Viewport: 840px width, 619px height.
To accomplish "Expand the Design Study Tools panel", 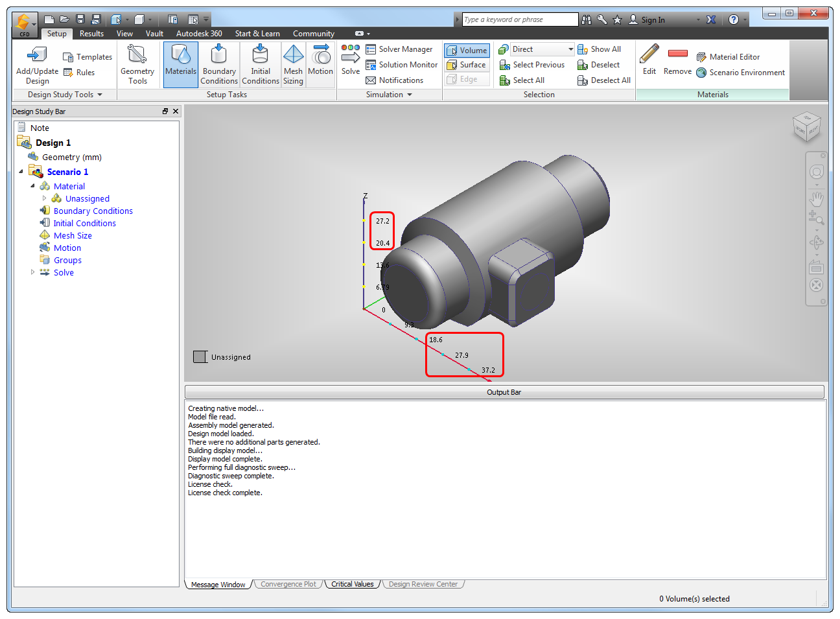I will 100,95.
